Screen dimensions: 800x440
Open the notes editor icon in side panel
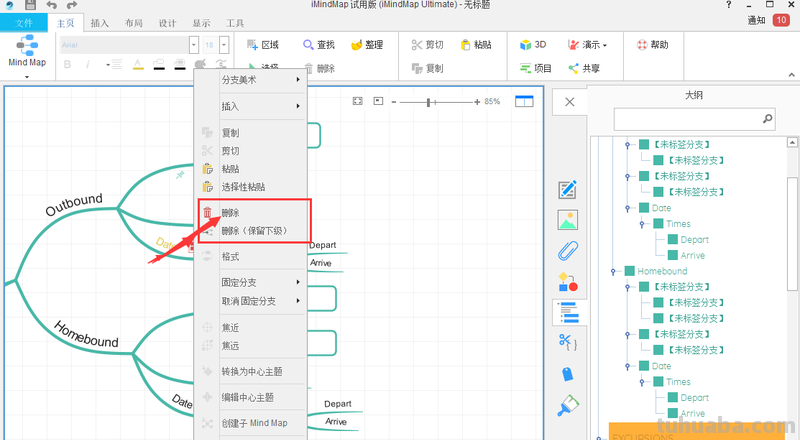point(568,189)
